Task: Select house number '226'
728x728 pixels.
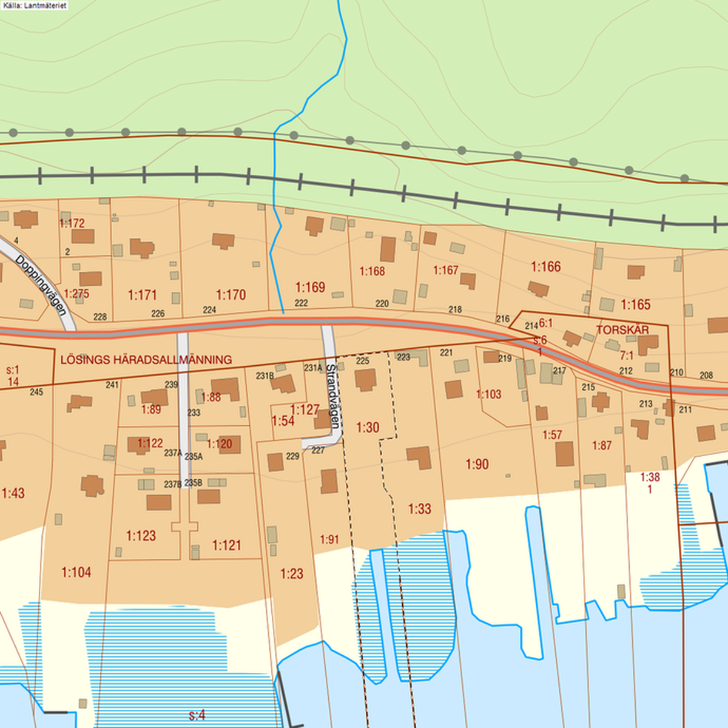Action: tap(158, 314)
